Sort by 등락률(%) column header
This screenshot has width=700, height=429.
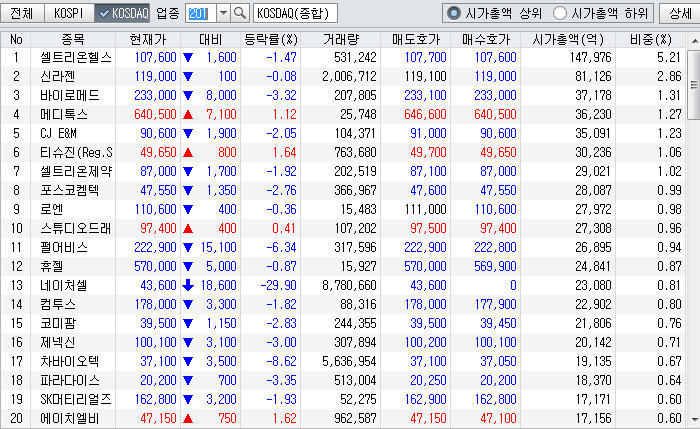point(271,39)
